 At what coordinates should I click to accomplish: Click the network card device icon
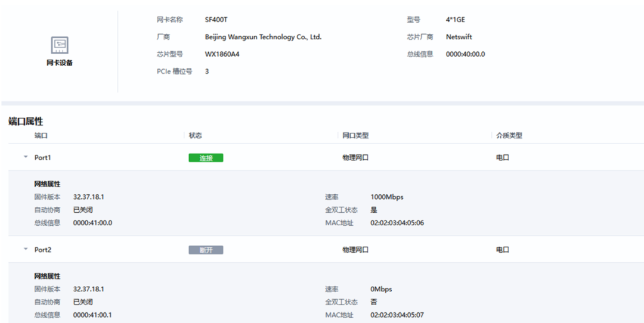pos(60,45)
